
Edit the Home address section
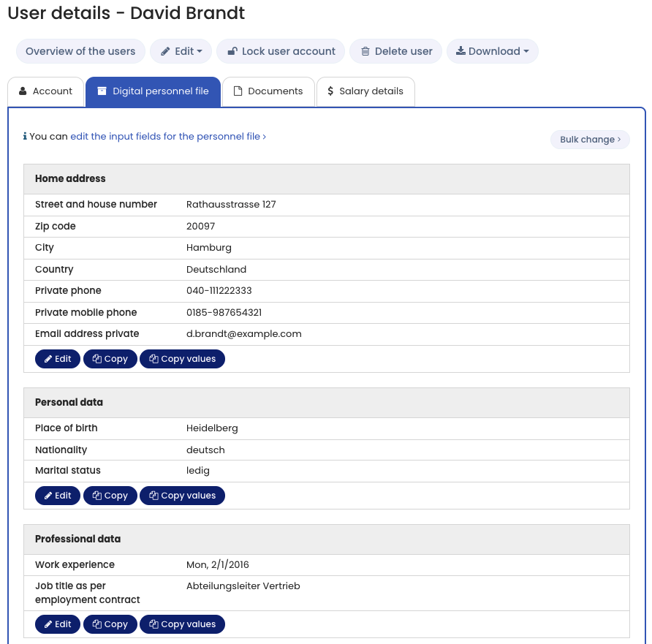pyautogui.click(x=58, y=359)
